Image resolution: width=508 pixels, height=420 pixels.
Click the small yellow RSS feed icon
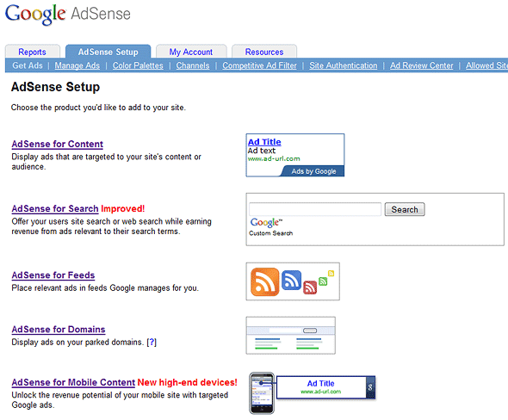click(331, 274)
